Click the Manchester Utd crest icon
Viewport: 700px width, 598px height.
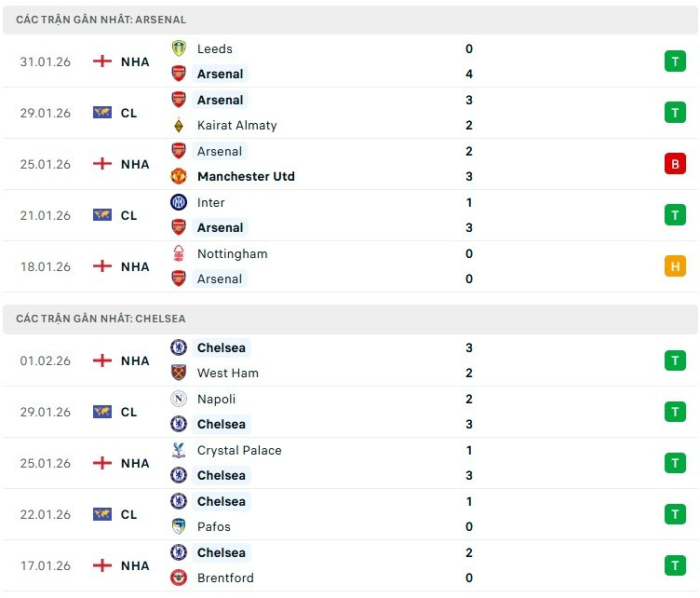coord(179,176)
